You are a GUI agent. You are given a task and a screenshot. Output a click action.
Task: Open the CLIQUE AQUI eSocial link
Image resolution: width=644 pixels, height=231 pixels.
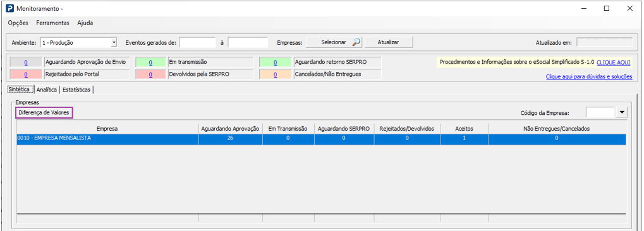[613, 62]
